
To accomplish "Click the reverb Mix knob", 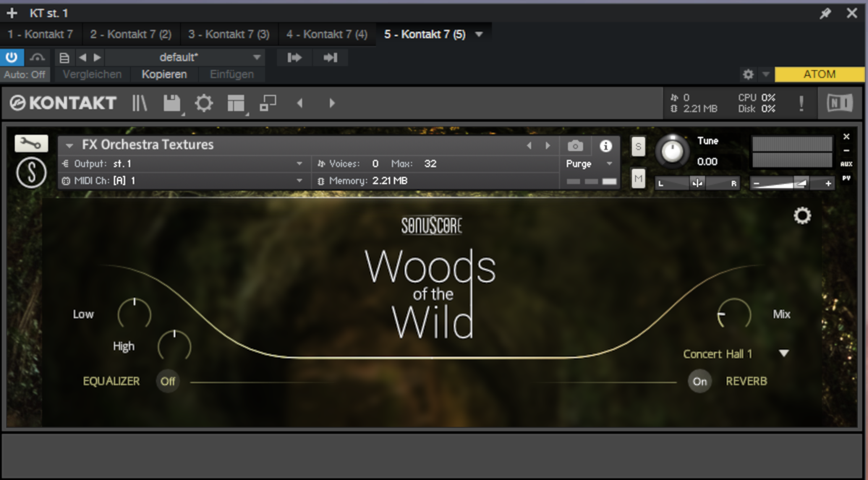I will (x=734, y=314).
